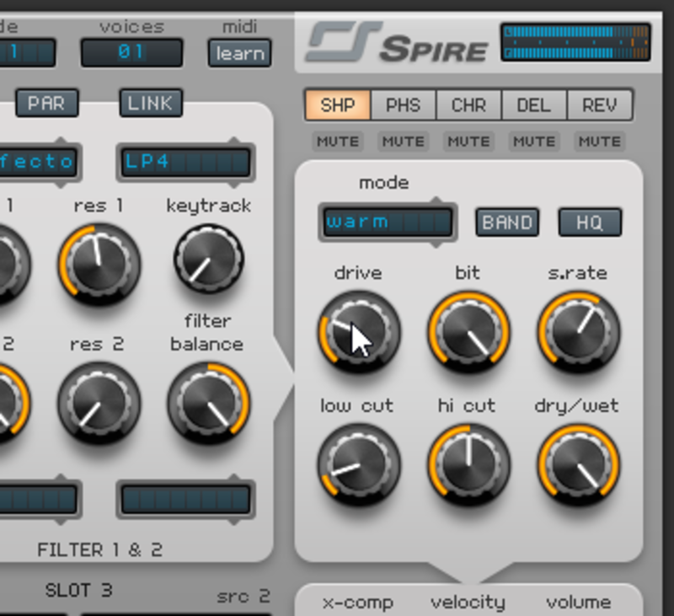Click the keytrack knob
The height and width of the screenshot is (616, 674).
tap(209, 260)
